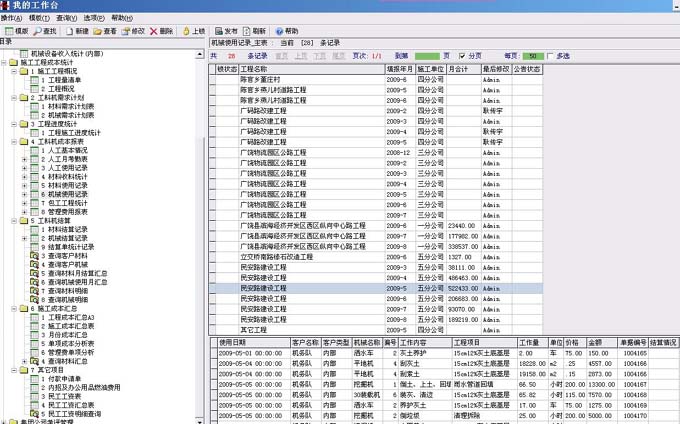Image resolution: width=680 pixels, height=424 pixels.
Task: Click the 查找 (Find) magnifier icon
Action: [x=36, y=31]
